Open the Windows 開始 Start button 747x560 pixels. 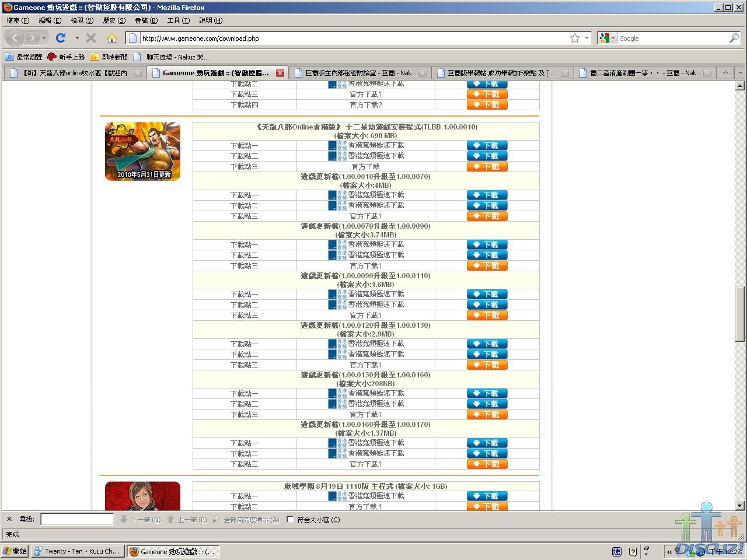coord(15,551)
